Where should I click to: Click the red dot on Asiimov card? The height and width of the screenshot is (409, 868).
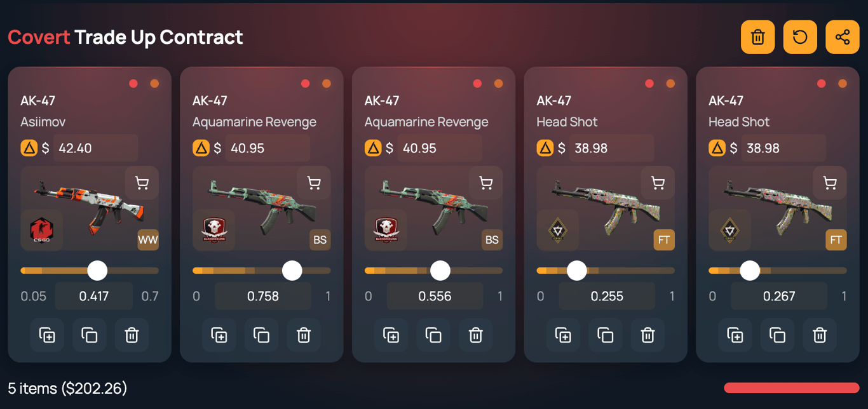tap(133, 83)
